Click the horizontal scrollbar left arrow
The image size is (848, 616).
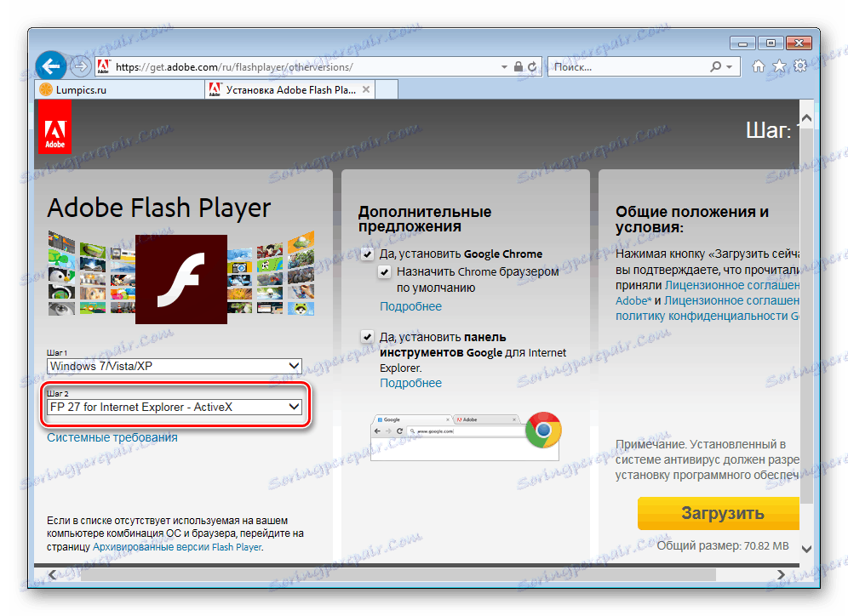(x=53, y=574)
